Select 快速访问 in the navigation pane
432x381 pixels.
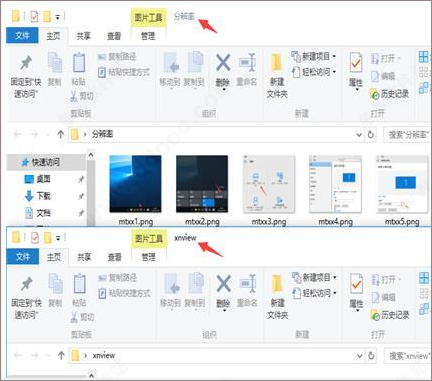[45, 162]
